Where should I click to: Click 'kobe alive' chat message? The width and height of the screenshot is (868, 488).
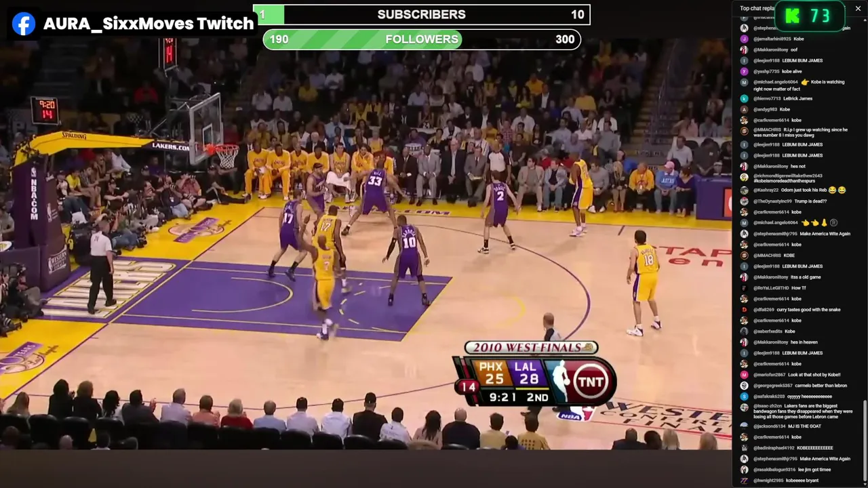point(791,71)
